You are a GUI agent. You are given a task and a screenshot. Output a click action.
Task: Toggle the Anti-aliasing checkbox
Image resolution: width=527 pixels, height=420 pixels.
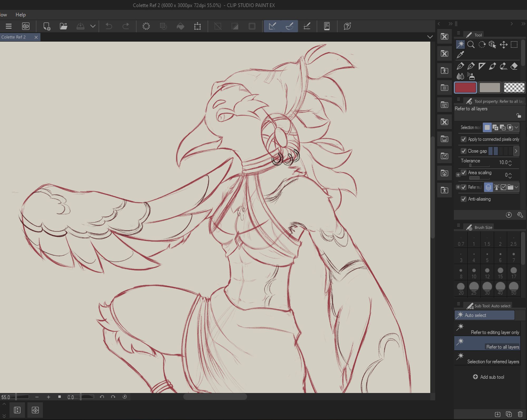(x=463, y=199)
